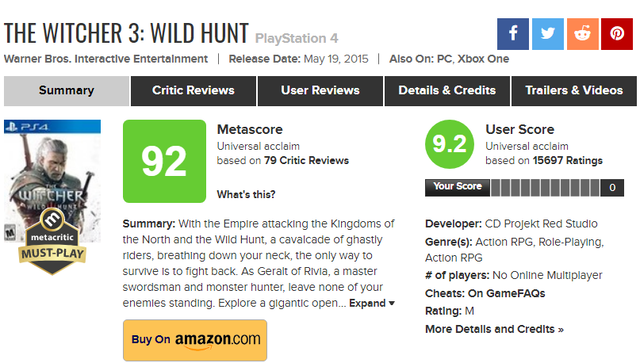Share the page via the Twitter icon
The width and height of the screenshot is (640, 363).
(548, 34)
